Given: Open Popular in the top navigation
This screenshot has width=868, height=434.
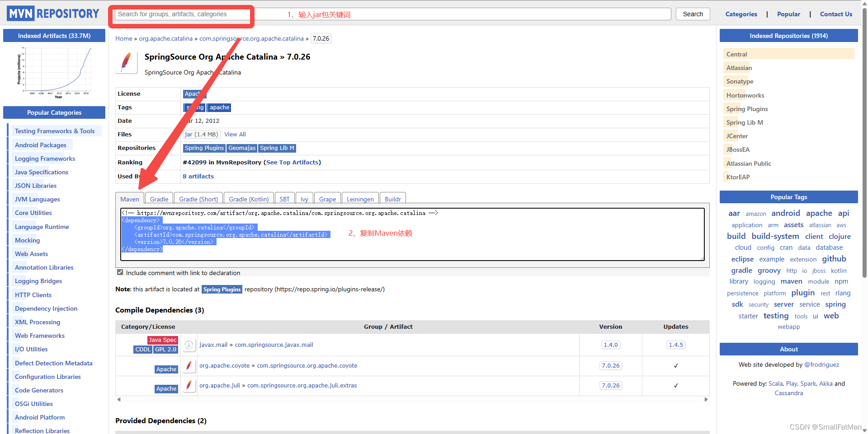Looking at the screenshot, I should pyautogui.click(x=788, y=14).
